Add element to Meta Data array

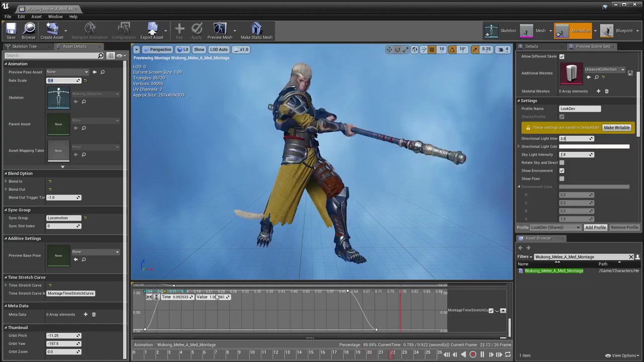[86, 314]
